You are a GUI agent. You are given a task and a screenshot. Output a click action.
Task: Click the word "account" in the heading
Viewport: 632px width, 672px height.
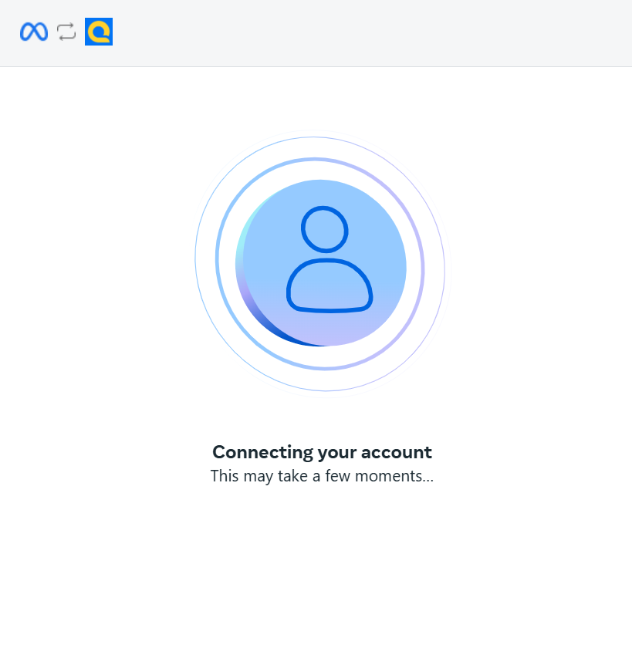pos(397,453)
